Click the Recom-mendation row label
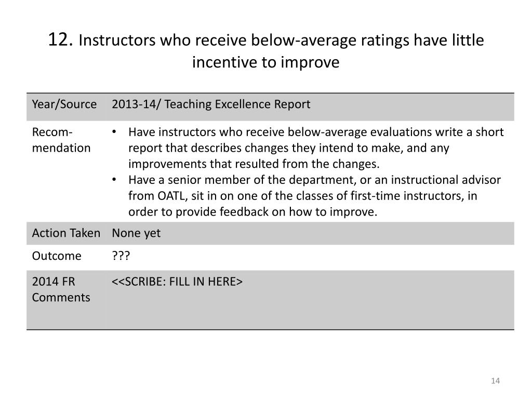Screen dimensions: 532x399 click(x=61, y=140)
